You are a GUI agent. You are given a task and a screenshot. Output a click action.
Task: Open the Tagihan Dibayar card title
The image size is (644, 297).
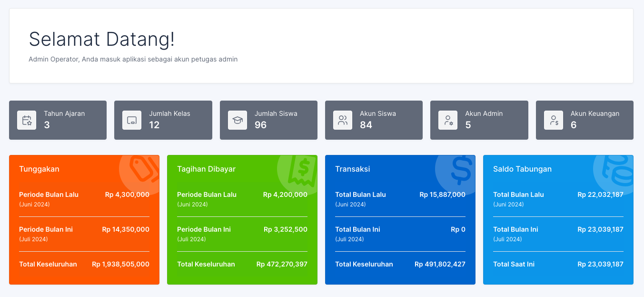click(x=206, y=169)
